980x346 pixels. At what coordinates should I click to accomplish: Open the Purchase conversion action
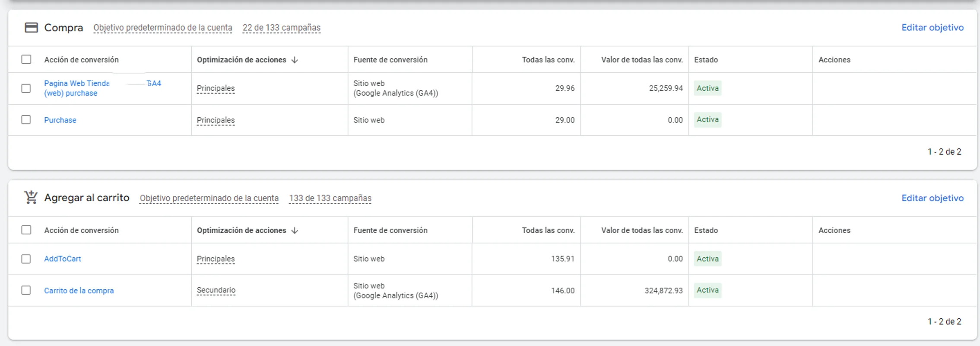(60, 120)
